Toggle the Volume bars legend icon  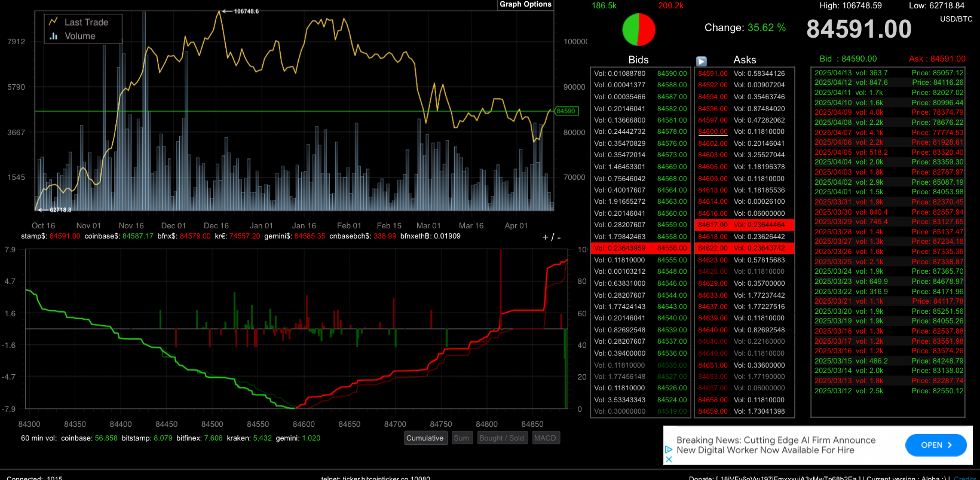(x=53, y=36)
